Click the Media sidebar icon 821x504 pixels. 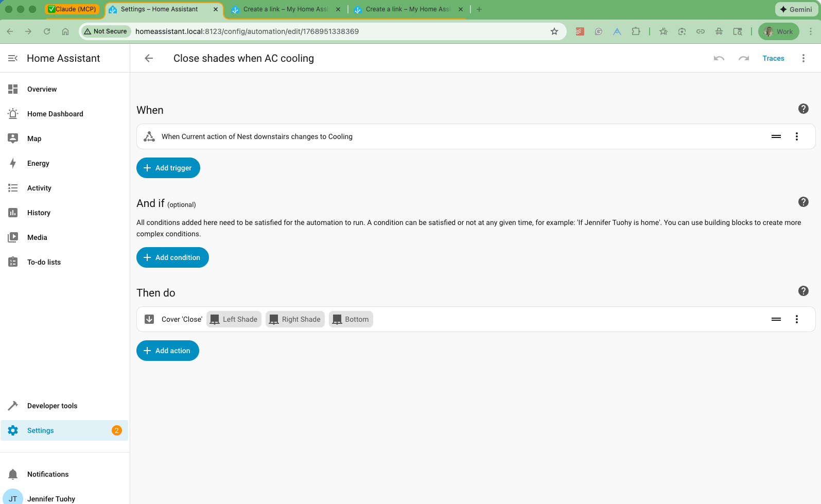pyautogui.click(x=13, y=237)
